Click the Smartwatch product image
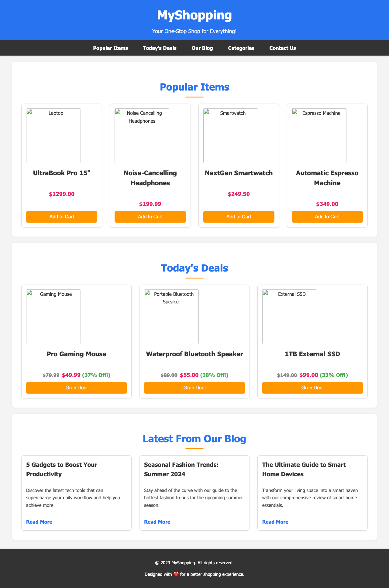The width and height of the screenshot is (389, 588). (230, 136)
